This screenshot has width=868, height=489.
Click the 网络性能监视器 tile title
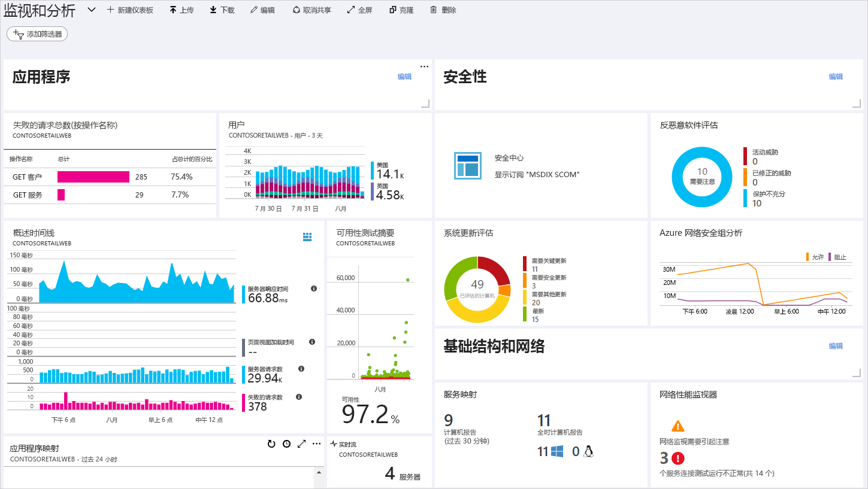tap(688, 394)
